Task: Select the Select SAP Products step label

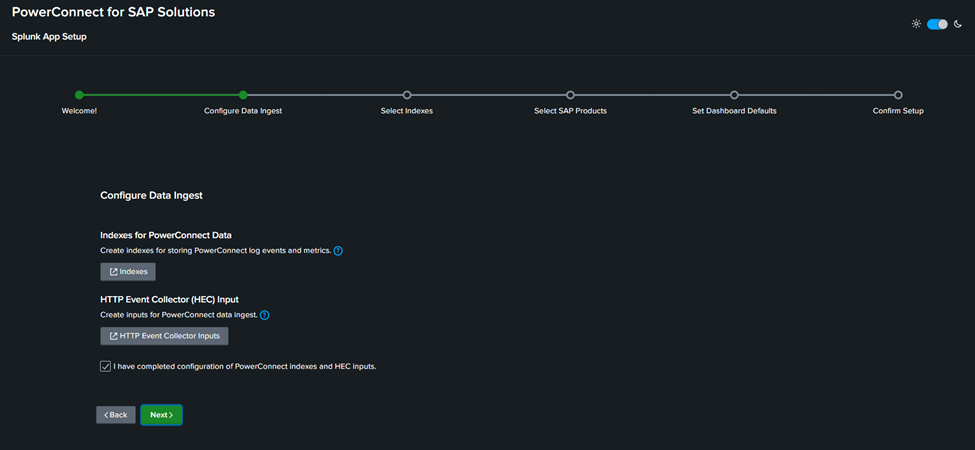Action: point(570,111)
